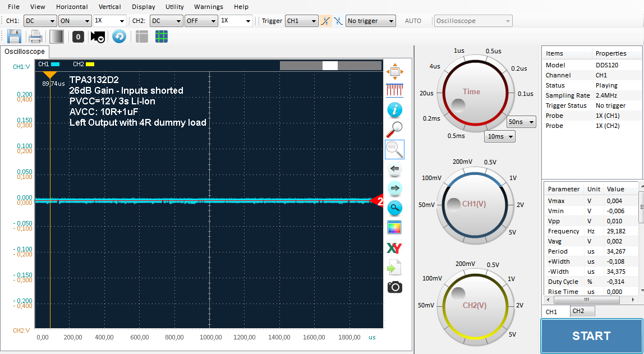The width and height of the screenshot is (644, 354).
Task: Click the Vpp value 0,010
Action: 614,222
